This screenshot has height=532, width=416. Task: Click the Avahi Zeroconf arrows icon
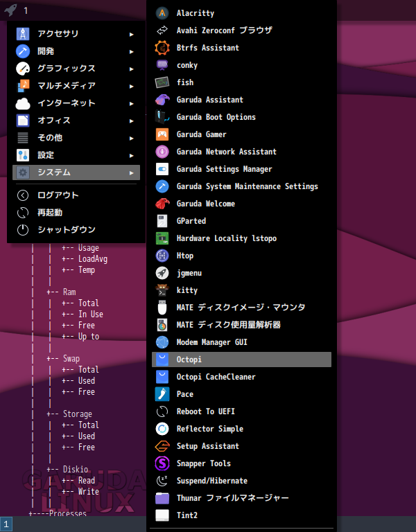(x=162, y=30)
